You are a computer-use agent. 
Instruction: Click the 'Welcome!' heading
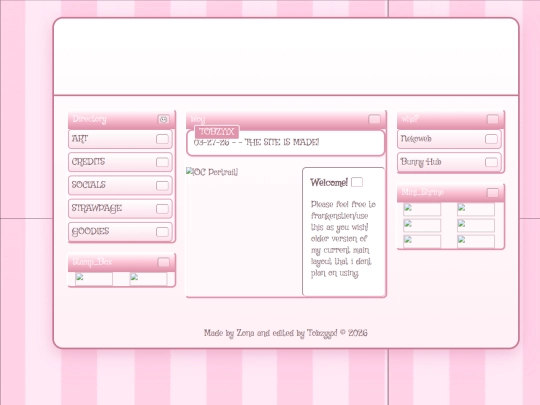point(329,182)
